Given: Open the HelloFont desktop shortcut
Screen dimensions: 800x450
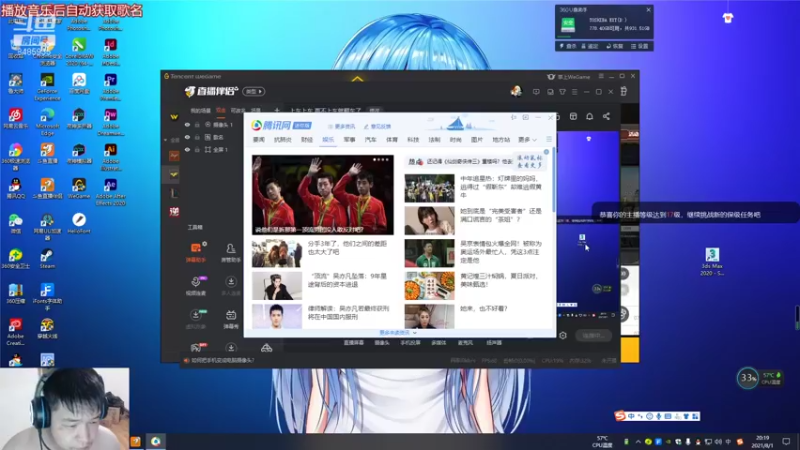Looking at the screenshot, I should pos(79,223).
